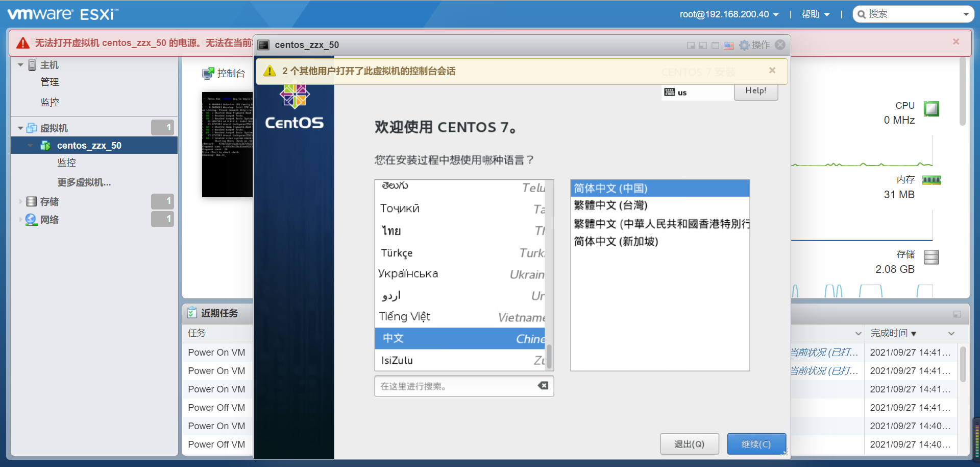Click the 存储 count badge
The width and height of the screenshot is (980, 467).
coord(162,201)
